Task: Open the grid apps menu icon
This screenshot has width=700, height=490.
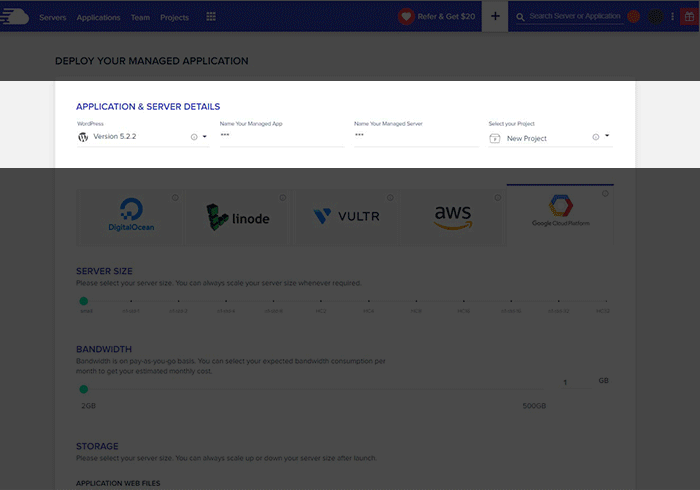Action: (211, 17)
